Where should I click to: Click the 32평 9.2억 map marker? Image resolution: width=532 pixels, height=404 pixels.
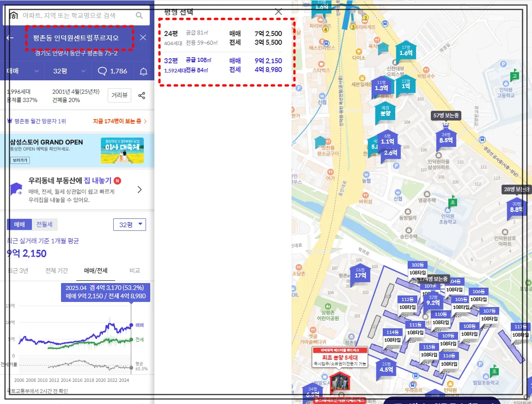click(x=433, y=301)
